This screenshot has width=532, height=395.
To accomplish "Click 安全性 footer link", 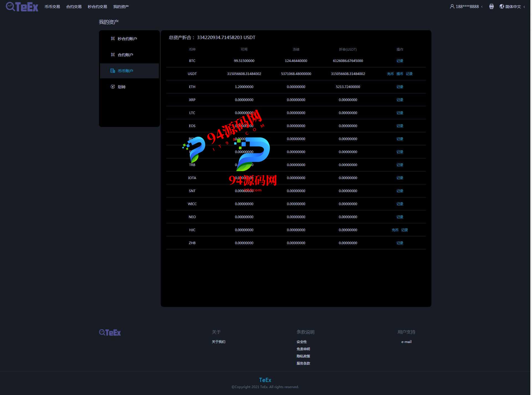I will click(x=302, y=342).
